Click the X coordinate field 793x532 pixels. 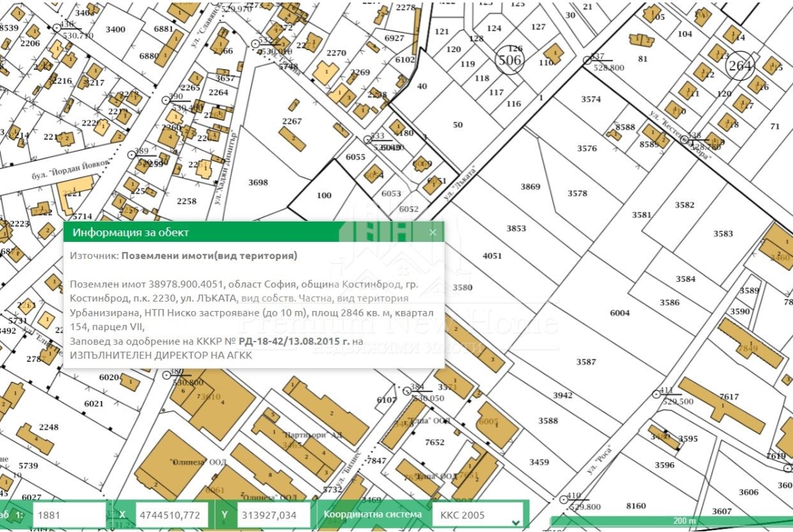(x=171, y=515)
